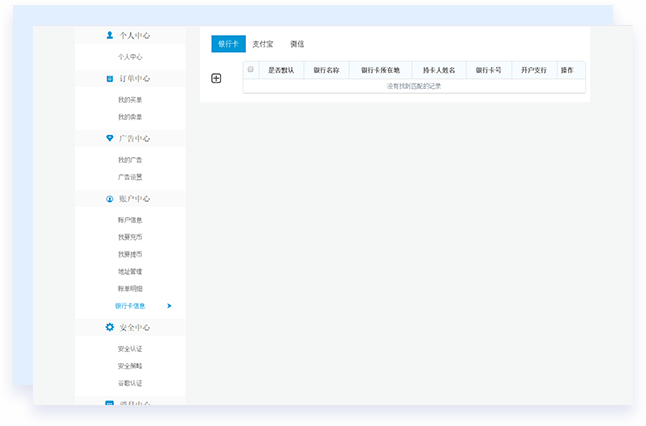Click the arrow beside 银行卡信息
The image size is (646, 426).
tap(169, 306)
